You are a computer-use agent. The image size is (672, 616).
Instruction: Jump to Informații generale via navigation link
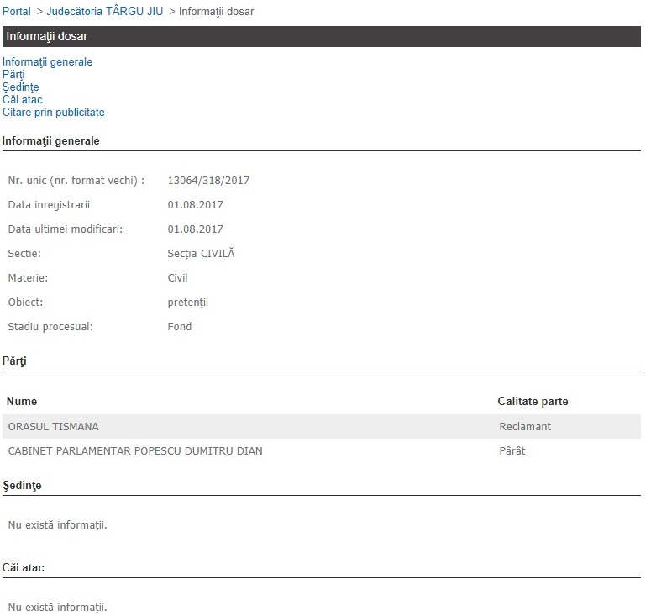click(47, 62)
